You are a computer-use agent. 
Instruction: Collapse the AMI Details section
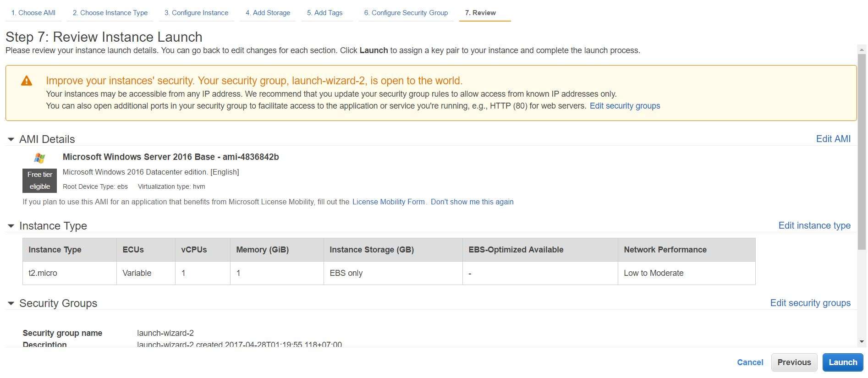tap(11, 139)
